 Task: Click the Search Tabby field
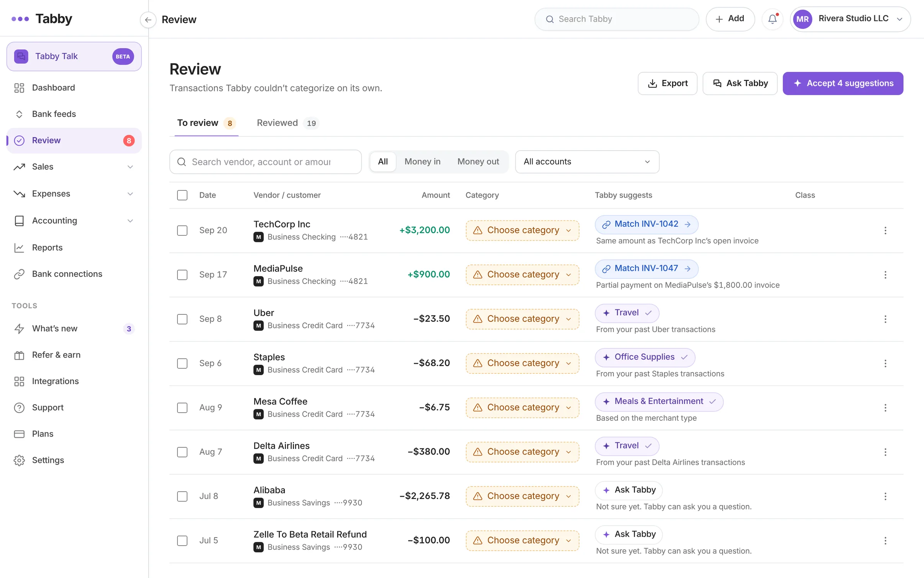[616, 19]
